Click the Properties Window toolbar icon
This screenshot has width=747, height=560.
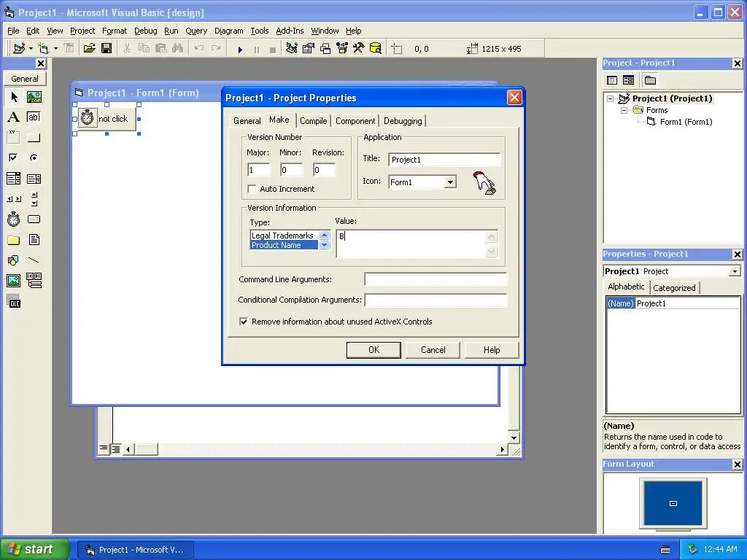tap(309, 48)
